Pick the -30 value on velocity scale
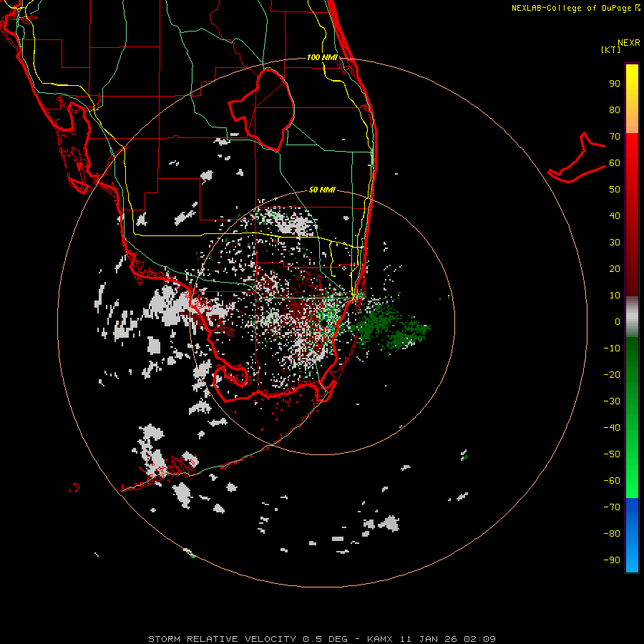 coord(612,401)
